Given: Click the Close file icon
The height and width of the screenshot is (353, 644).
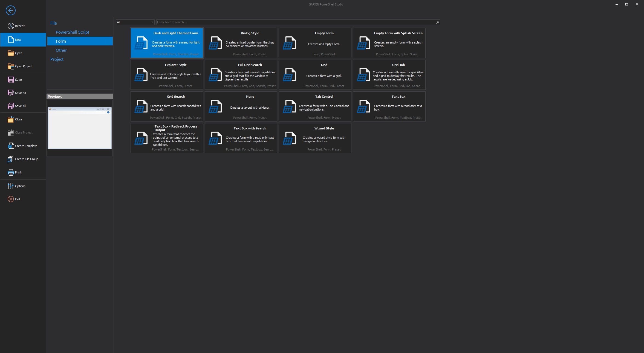Looking at the screenshot, I should pyautogui.click(x=11, y=119).
